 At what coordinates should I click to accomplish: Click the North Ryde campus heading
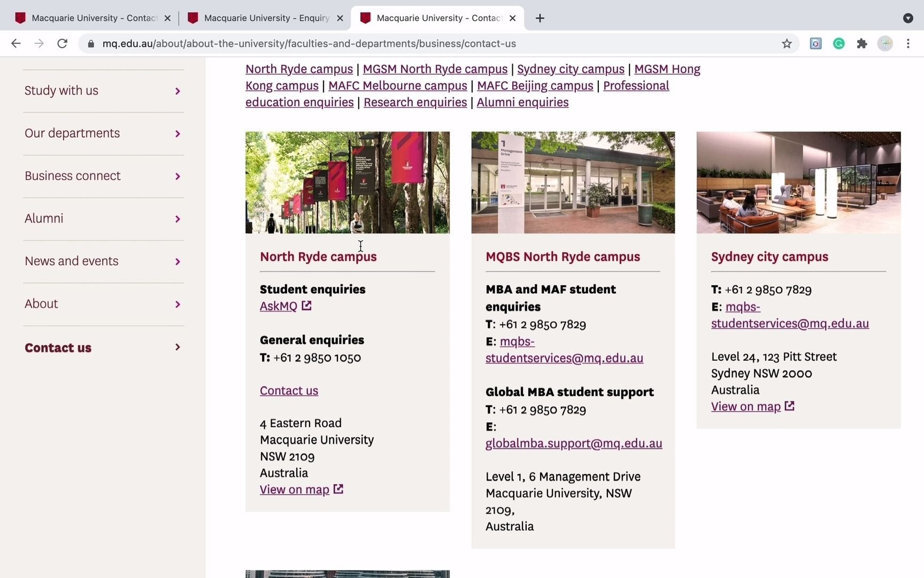click(318, 257)
